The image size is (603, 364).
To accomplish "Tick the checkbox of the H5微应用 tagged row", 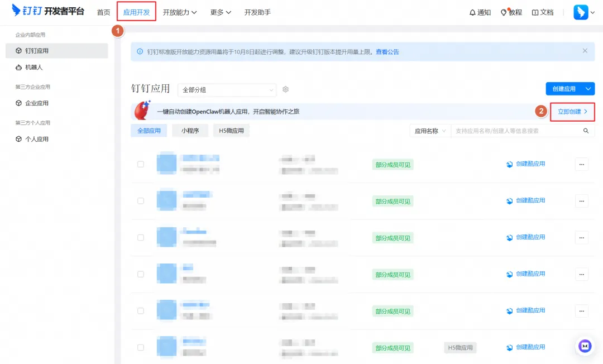I will tap(141, 347).
